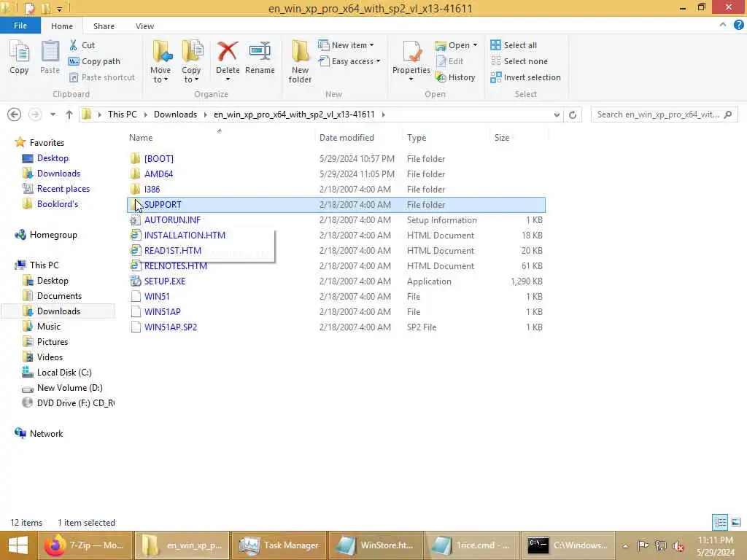The image size is (747, 560).
Task: Go back with the Back arrow
Action: click(x=15, y=114)
